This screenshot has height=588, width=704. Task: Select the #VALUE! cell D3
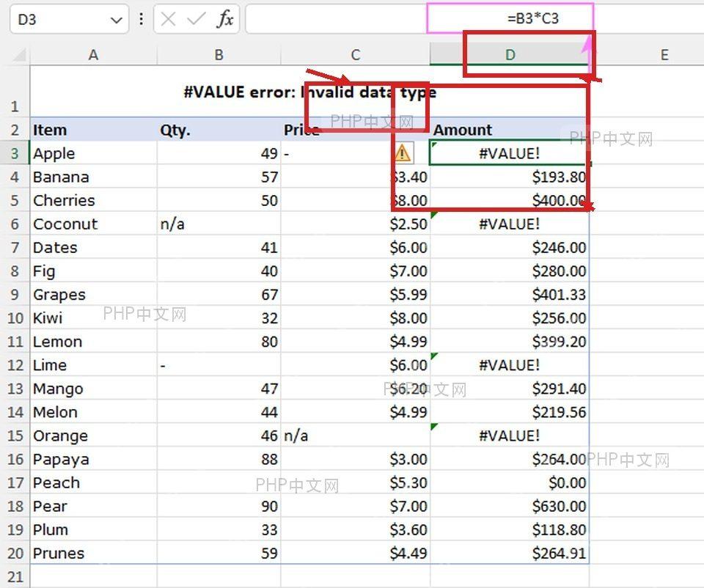tap(510, 153)
